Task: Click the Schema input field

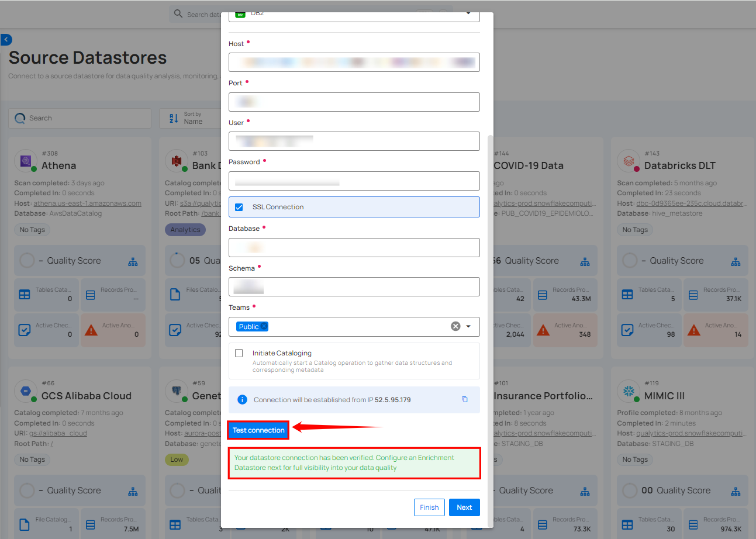Action: point(354,286)
